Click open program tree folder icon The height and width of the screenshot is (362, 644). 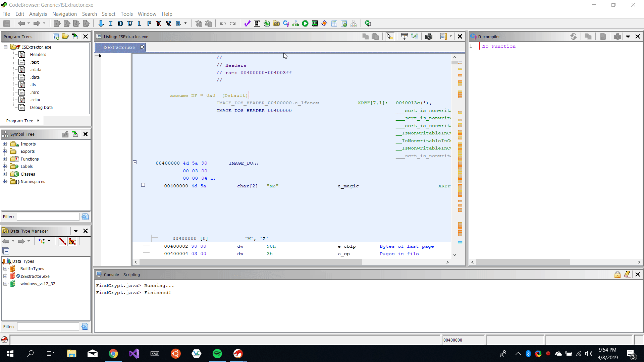65,37
